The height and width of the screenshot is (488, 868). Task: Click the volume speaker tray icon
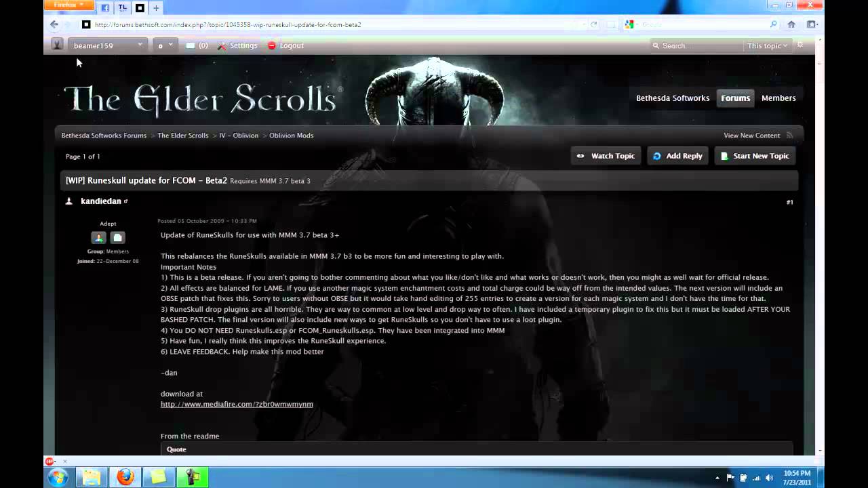point(769,478)
